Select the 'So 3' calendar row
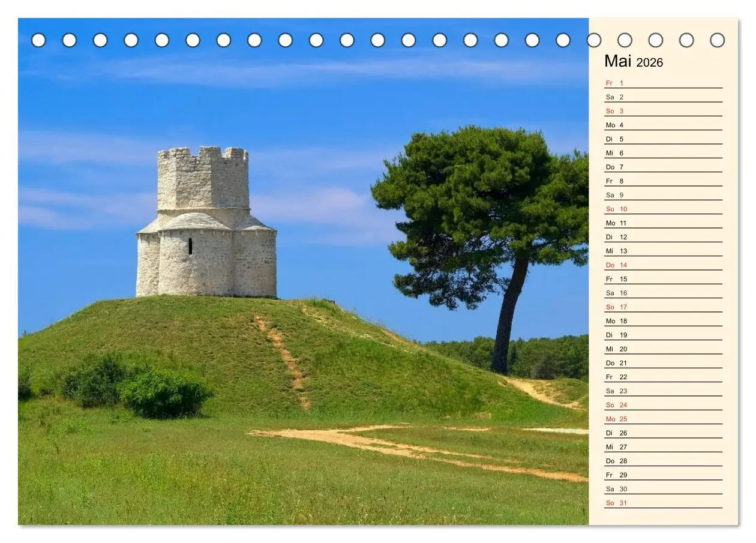The image size is (756, 543). (663, 111)
